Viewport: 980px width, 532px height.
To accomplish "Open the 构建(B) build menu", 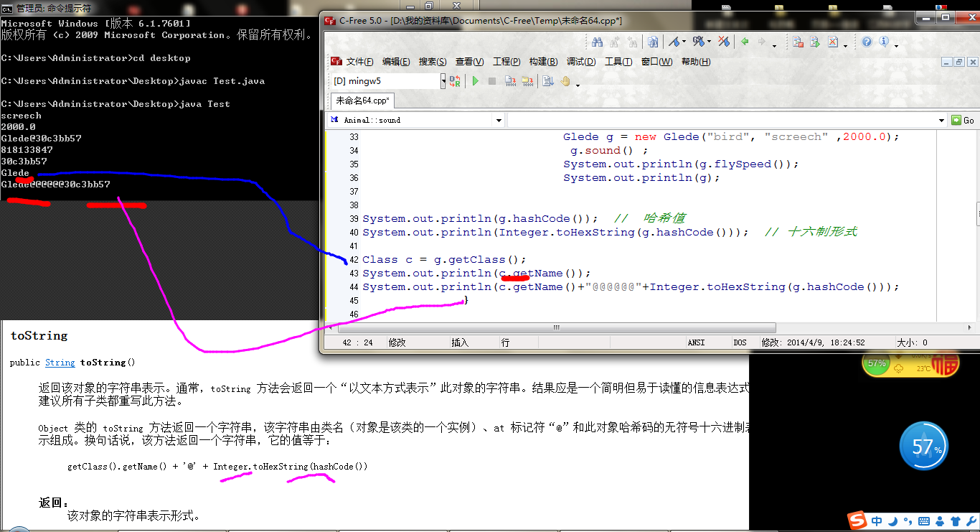I will click(543, 61).
